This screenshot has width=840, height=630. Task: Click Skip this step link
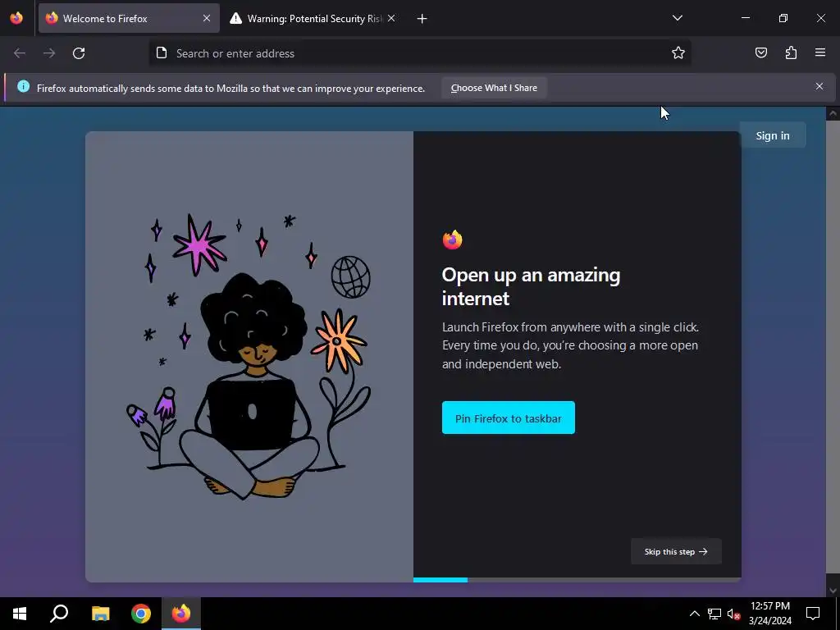click(x=676, y=551)
